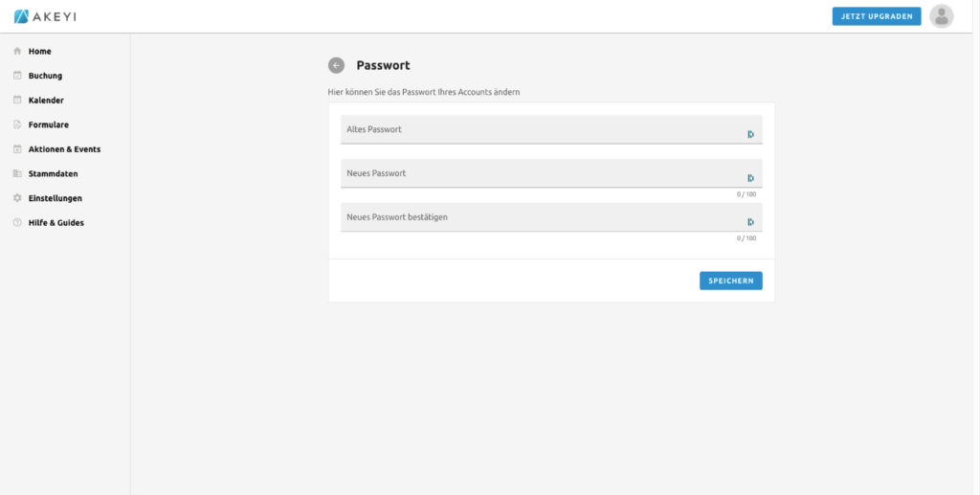The image size is (980, 495).
Task: Click autofill icon in Neues Passwort field
Action: point(750,178)
